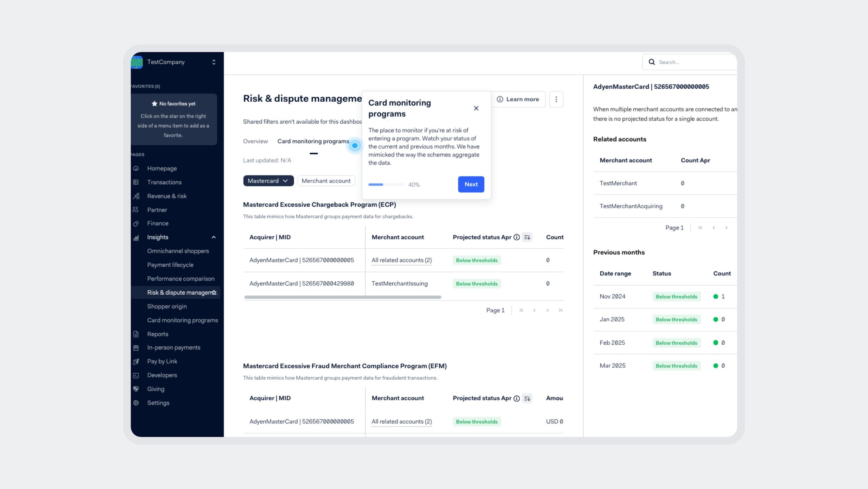Go to Transactions page
The width and height of the screenshot is (868, 489).
[x=164, y=182]
